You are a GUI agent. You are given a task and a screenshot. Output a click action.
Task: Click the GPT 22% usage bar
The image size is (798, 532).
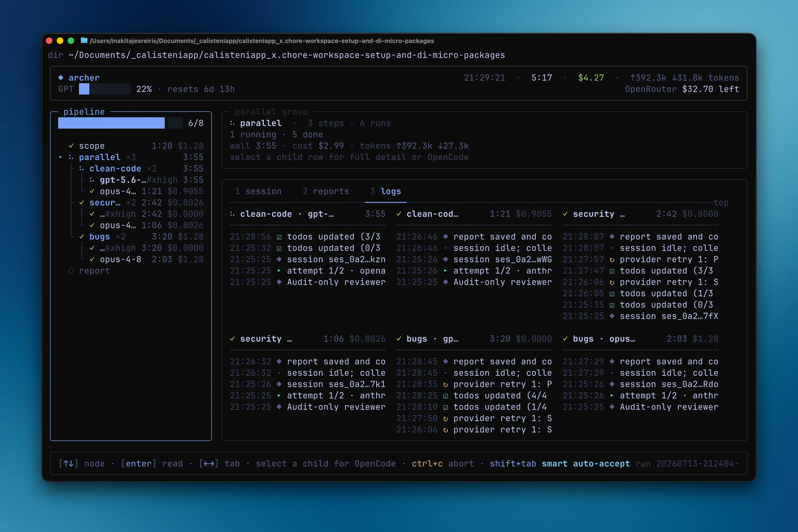[x=105, y=89]
